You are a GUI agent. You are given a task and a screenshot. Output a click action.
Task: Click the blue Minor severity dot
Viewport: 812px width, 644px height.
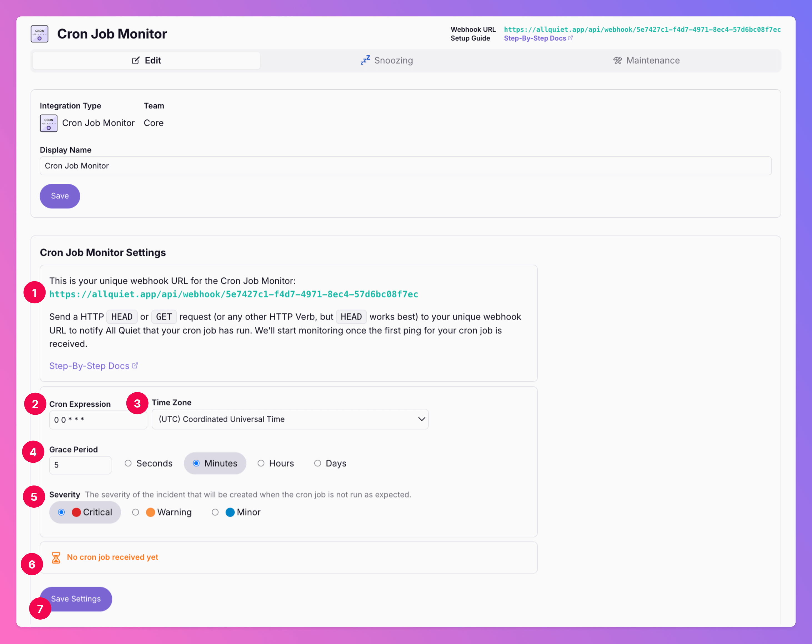click(230, 512)
